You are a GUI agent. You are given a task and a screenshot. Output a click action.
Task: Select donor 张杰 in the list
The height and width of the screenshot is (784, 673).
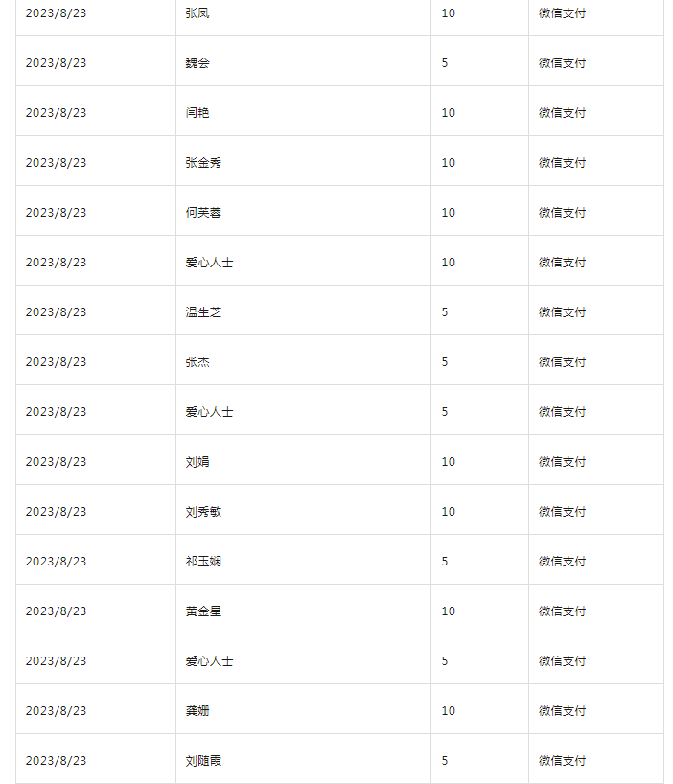197,362
